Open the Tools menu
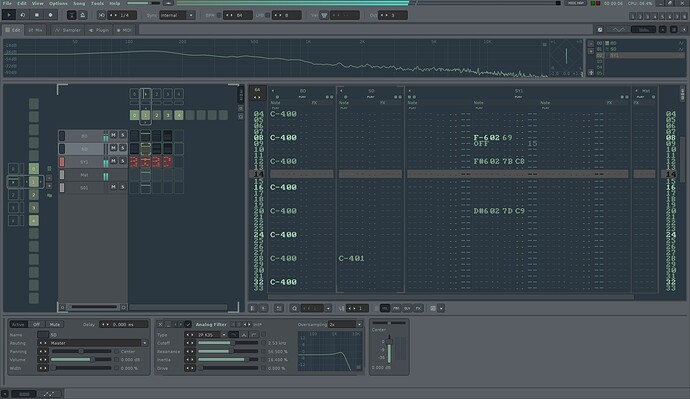Screen dimensions: 690x399 coord(97,3)
